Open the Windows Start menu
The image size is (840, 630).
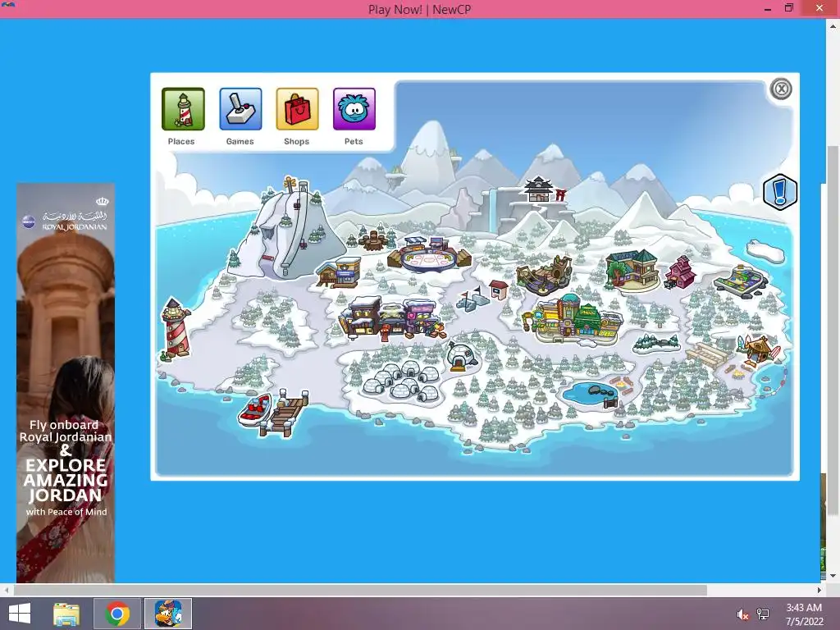[x=20, y=614]
